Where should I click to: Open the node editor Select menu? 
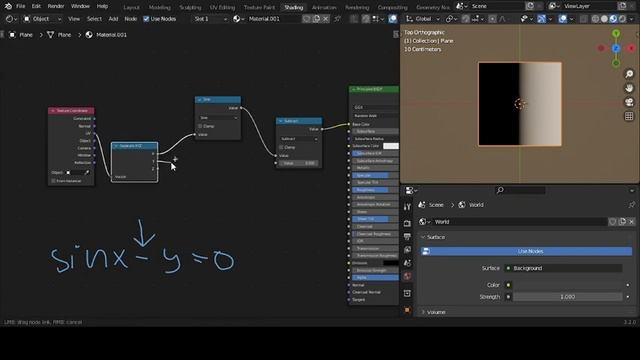[x=94, y=19]
